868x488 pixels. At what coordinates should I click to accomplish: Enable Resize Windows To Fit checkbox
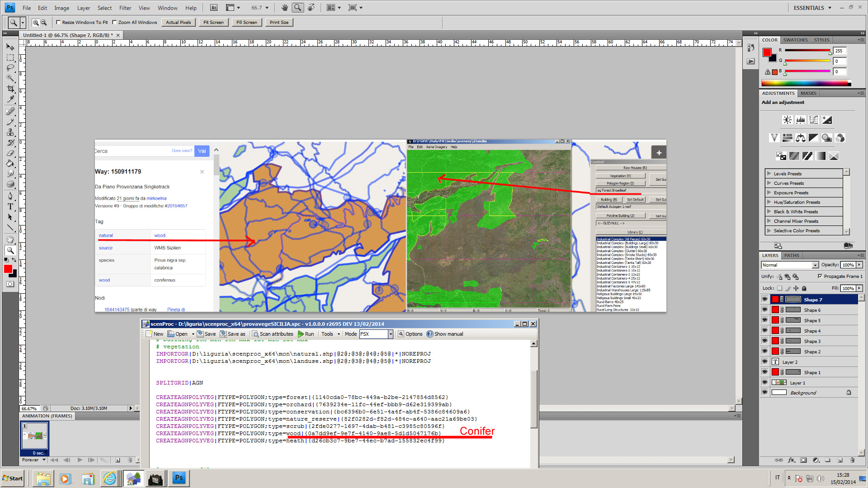58,22
